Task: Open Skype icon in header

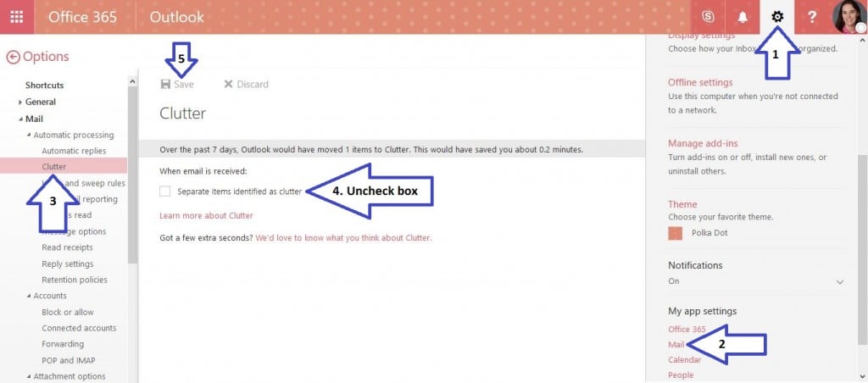Action: coord(708,17)
